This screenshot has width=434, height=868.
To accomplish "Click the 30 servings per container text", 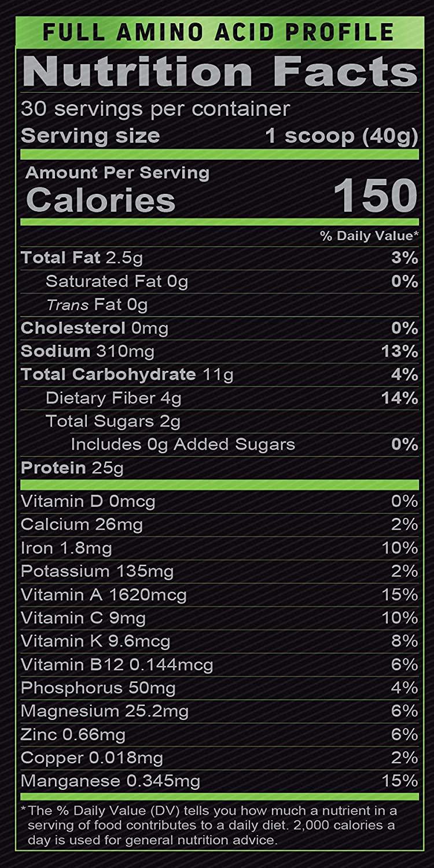I will (155, 109).
